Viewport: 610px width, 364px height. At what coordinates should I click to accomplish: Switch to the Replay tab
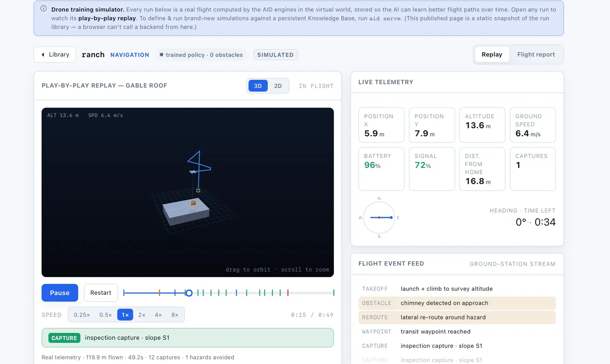coord(492,55)
